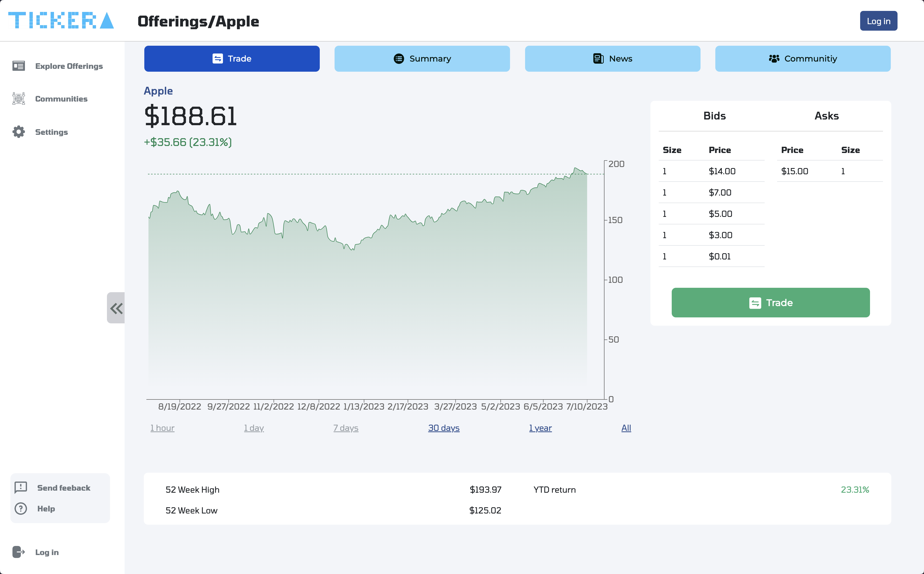The width and height of the screenshot is (924, 574).
Task: Click the 52 Week Low value $125.02
Action: 485,511
